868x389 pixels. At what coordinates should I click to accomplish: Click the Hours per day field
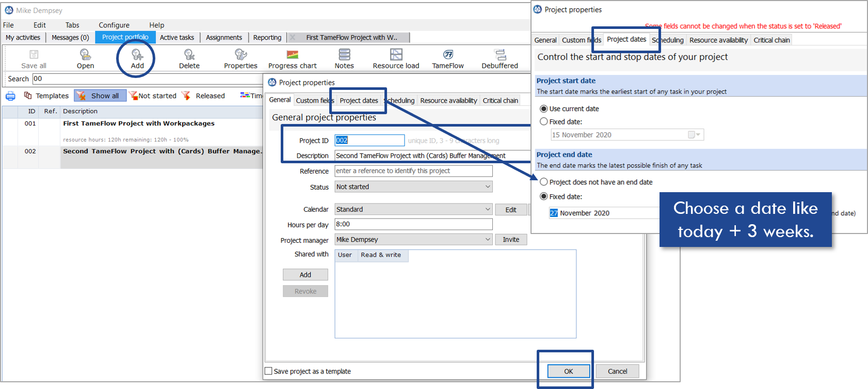tap(413, 224)
